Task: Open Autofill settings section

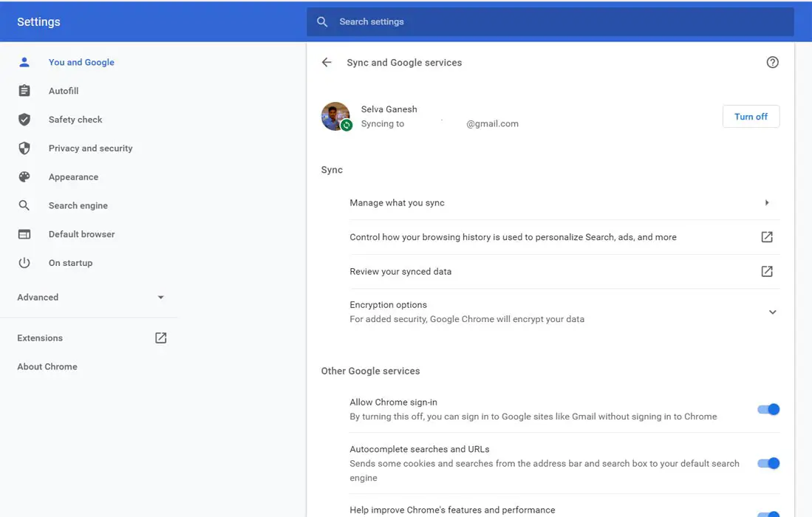Action: click(x=64, y=91)
